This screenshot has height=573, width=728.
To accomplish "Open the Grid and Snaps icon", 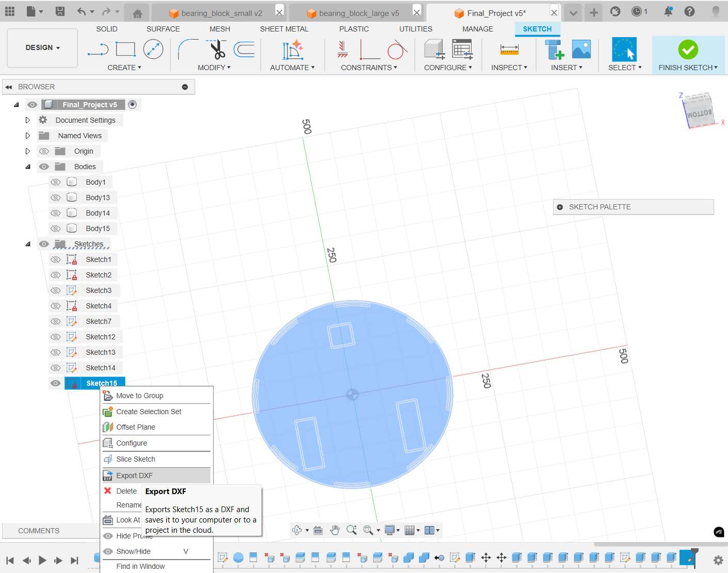I will (410, 530).
